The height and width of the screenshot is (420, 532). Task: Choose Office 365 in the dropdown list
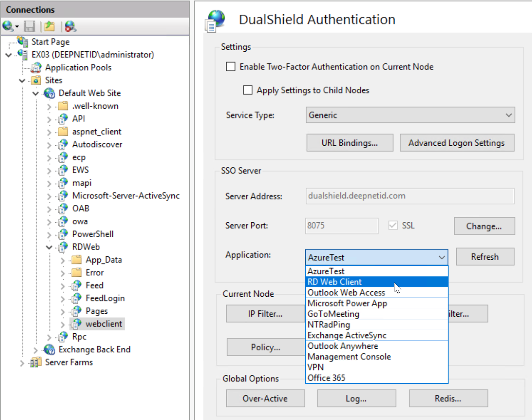pos(326,378)
